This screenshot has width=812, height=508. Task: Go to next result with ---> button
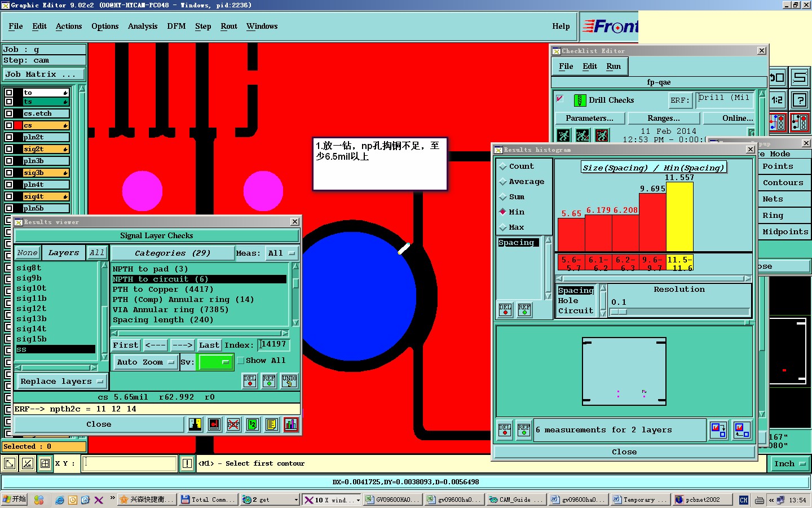click(x=182, y=345)
